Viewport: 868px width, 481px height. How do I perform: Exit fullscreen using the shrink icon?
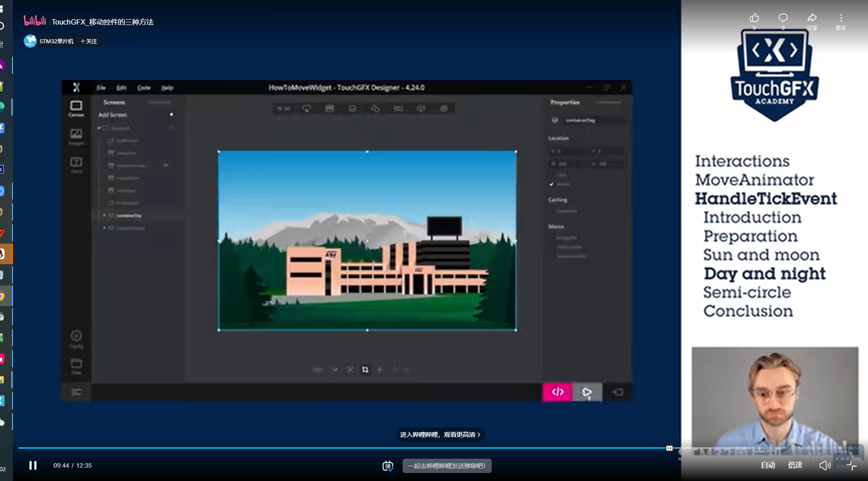pos(852,465)
